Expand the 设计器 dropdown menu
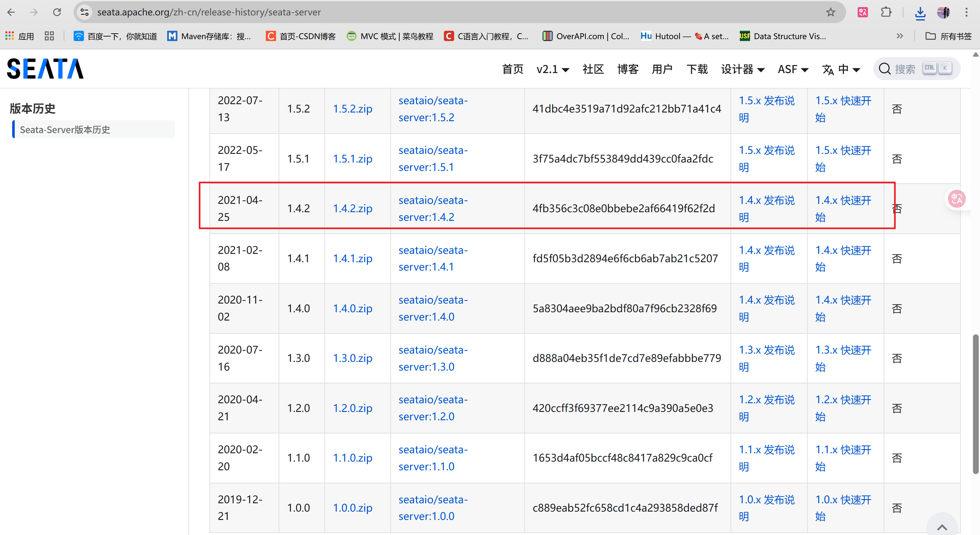Screen dimensions: 980x535 coord(742,69)
